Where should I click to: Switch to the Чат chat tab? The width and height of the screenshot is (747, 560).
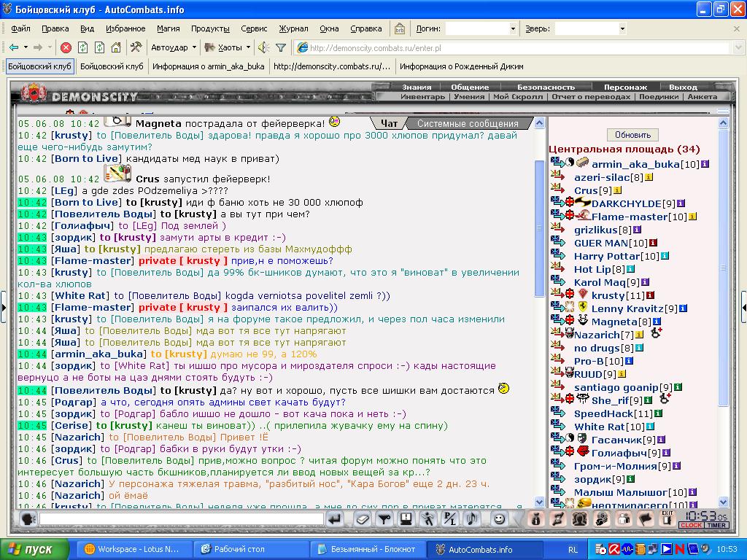coord(389,123)
